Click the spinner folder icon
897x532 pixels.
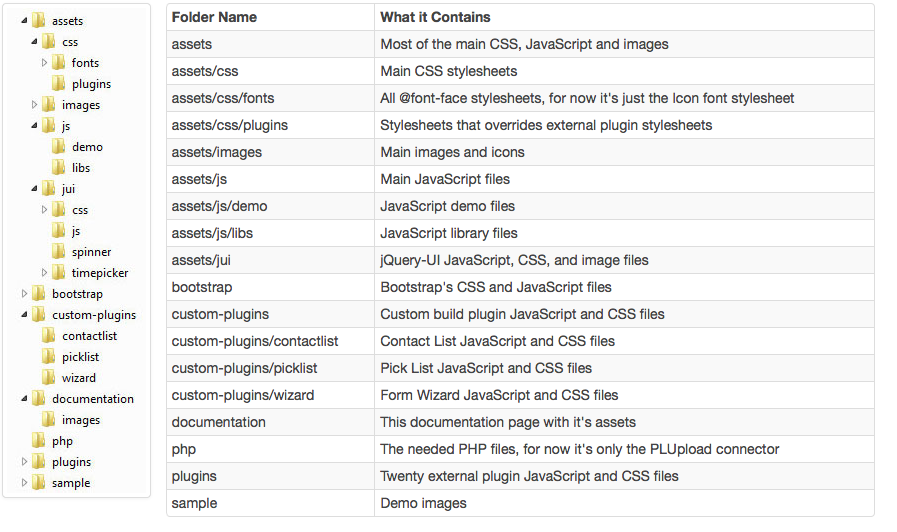coord(58,252)
